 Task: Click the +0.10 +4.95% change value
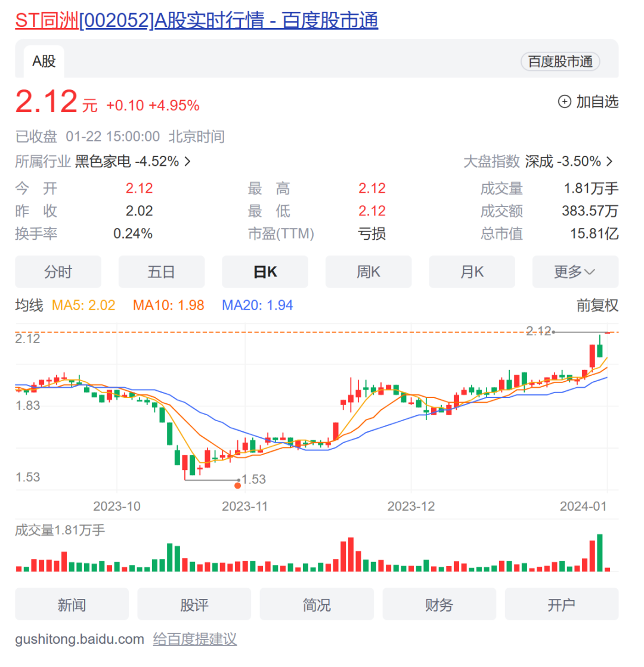(153, 106)
